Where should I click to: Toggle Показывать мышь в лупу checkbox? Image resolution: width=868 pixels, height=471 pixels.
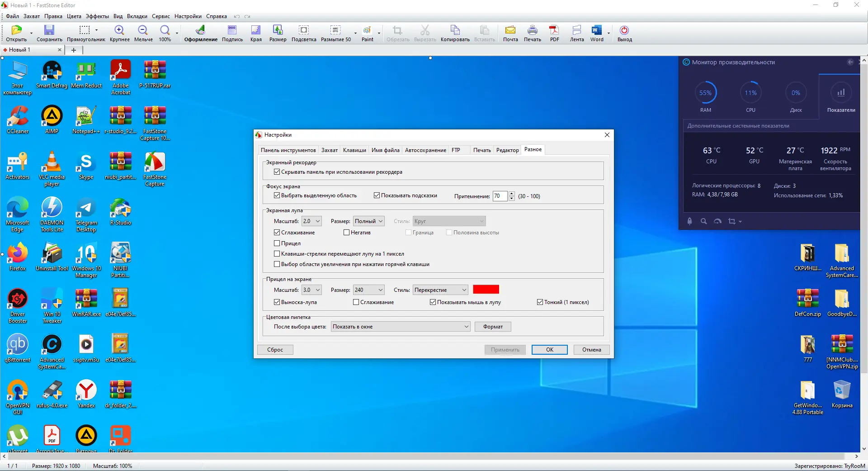tap(433, 302)
